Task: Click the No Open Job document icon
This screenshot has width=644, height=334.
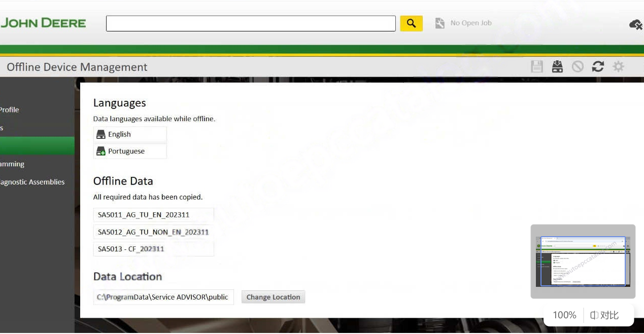Action: [x=439, y=23]
